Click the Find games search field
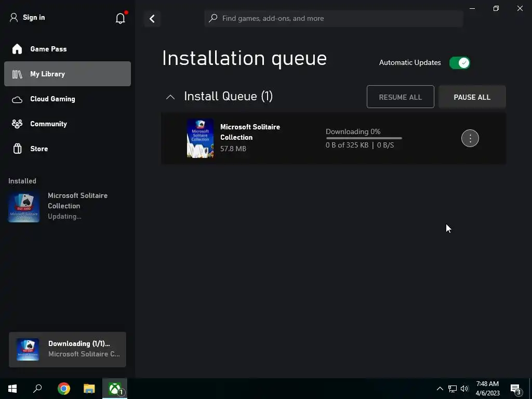The width and height of the screenshot is (532, 399). point(334,18)
